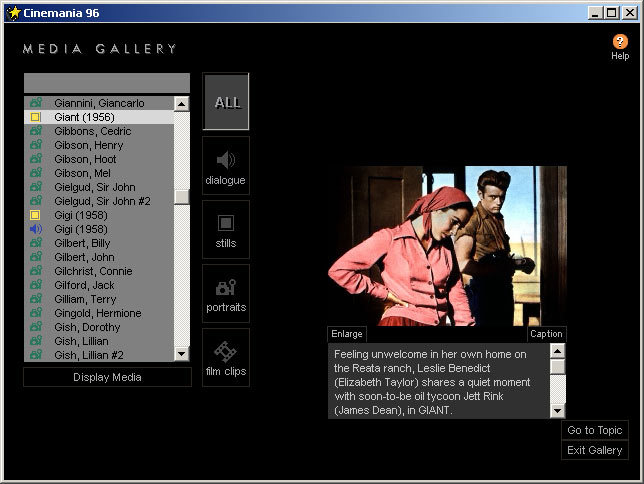Select the "Gielgud, Sir John" list entry

coord(99,187)
